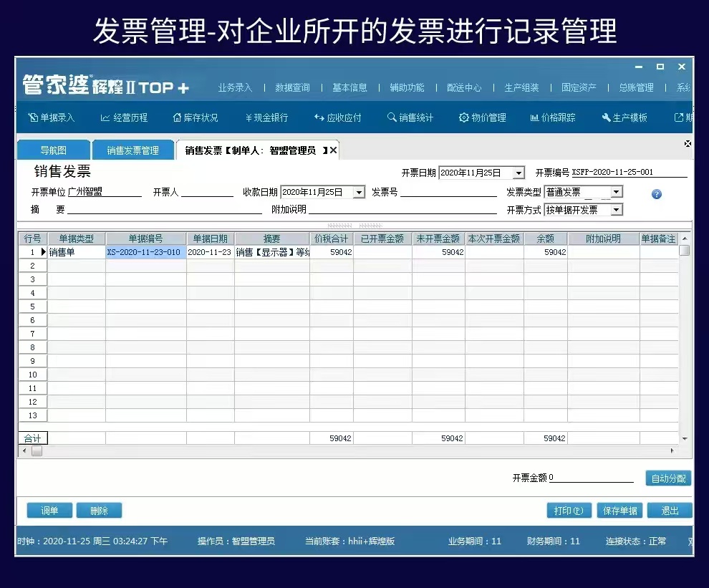Open 基本信息 menu
The width and height of the screenshot is (709, 588).
click(349, 88)
